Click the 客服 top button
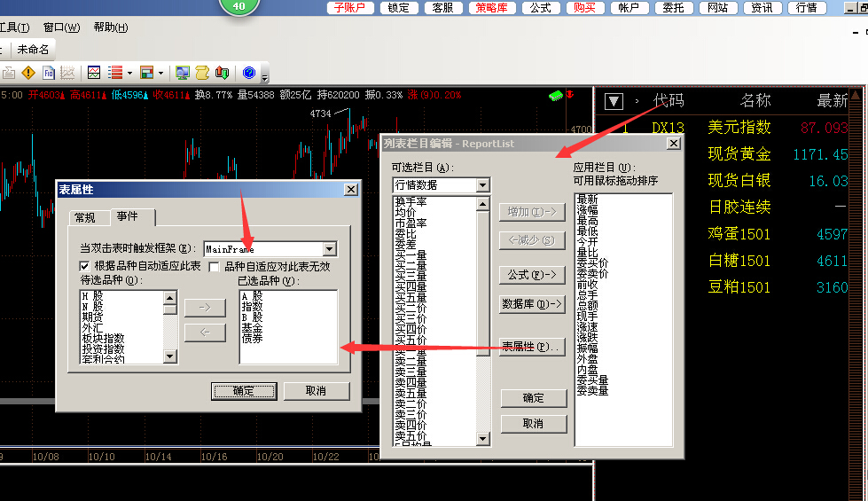 [x=442, y=8]
